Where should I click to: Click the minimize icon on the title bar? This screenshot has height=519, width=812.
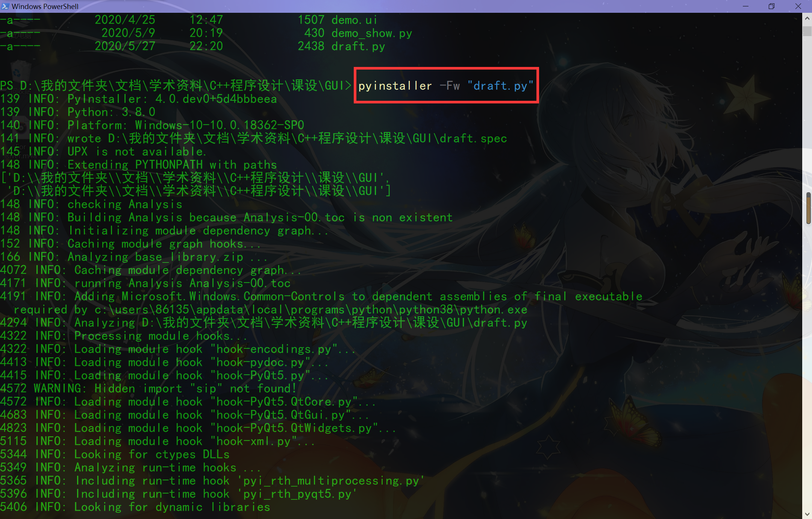click(745, 6)
